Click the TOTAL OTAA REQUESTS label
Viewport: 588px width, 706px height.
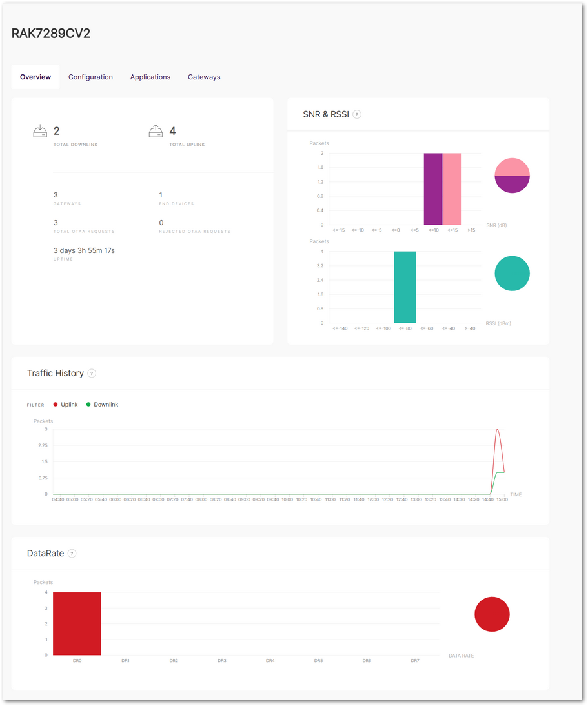click(x=84, y=232)
